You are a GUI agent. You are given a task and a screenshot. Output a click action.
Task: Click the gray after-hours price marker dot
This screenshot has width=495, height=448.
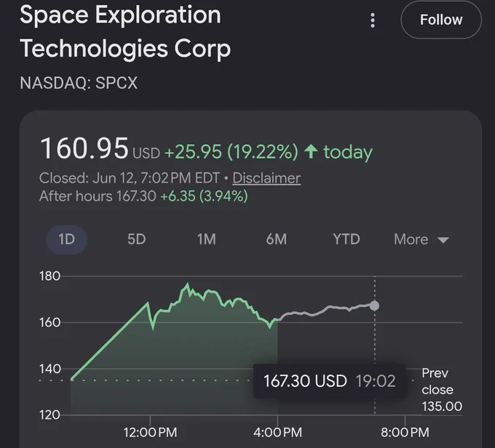click(x=374, y=305)
